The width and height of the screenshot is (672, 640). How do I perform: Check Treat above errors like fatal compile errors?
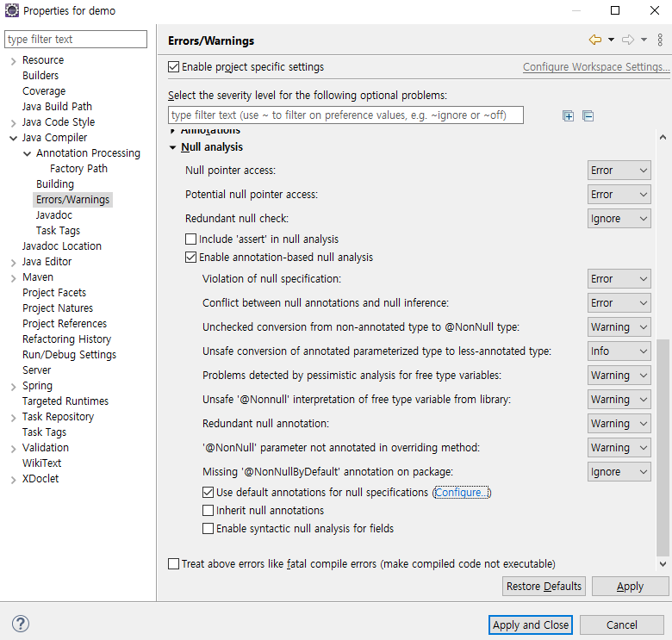tap(173, 563)
